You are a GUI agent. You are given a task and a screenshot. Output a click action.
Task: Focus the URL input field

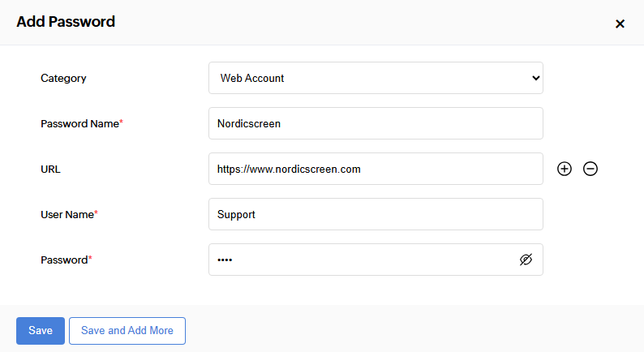[x=376, y=169]
